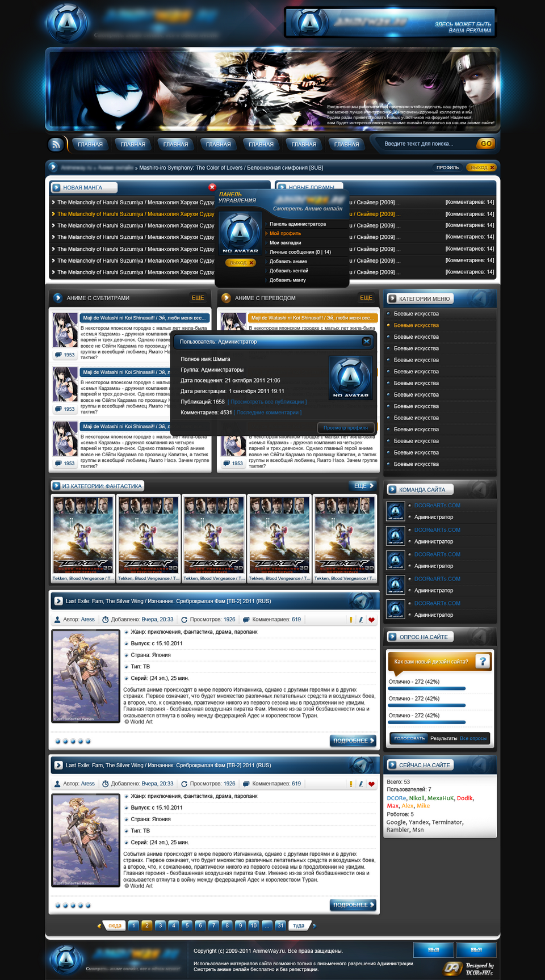
Task: Click the rating dots in the first post
Action: click(72, 741)
